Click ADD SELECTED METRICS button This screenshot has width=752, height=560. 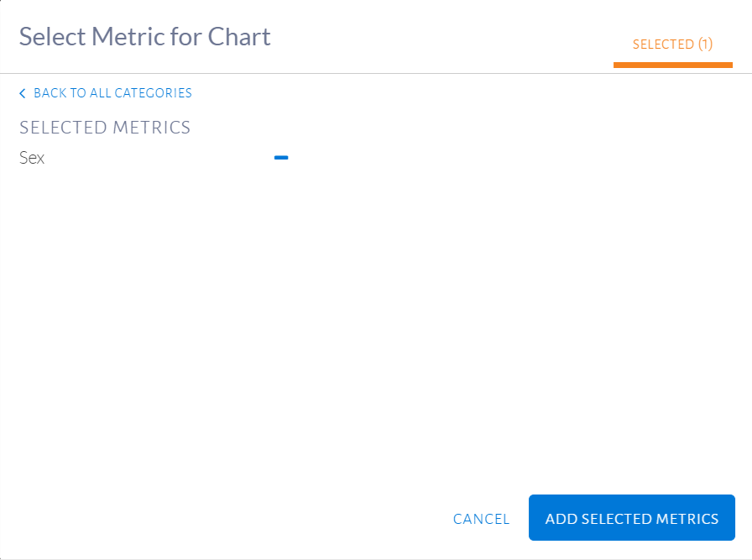click(632, 518)
